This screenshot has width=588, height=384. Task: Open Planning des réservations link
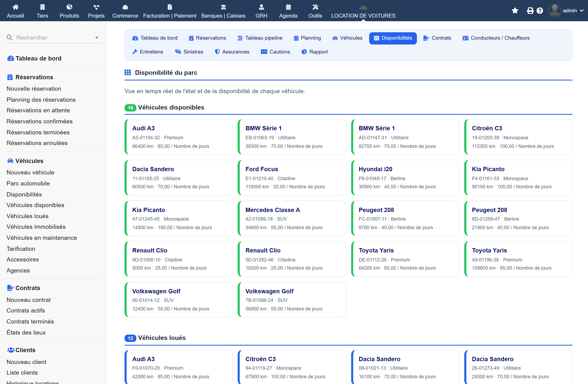41,100
